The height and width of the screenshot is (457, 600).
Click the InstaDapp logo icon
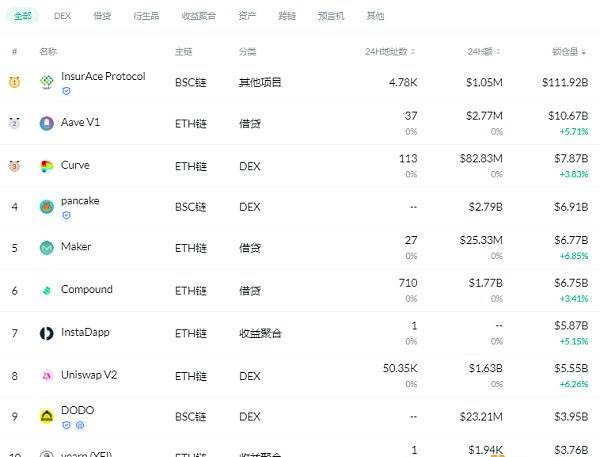47,333
